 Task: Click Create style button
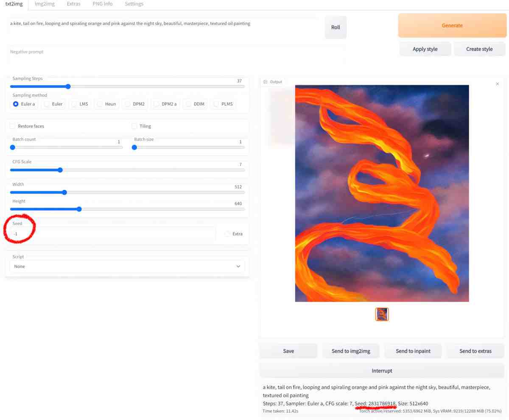tap(479, 49)
